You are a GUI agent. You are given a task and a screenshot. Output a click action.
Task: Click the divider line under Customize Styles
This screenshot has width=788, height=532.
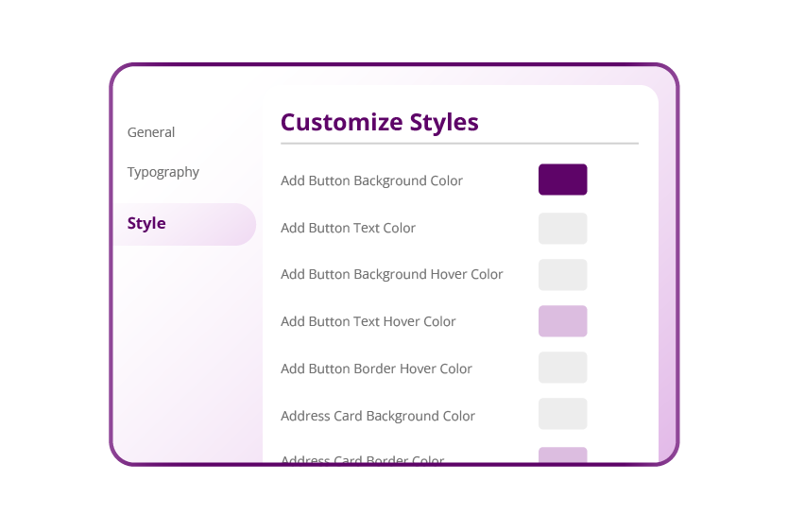459,144
